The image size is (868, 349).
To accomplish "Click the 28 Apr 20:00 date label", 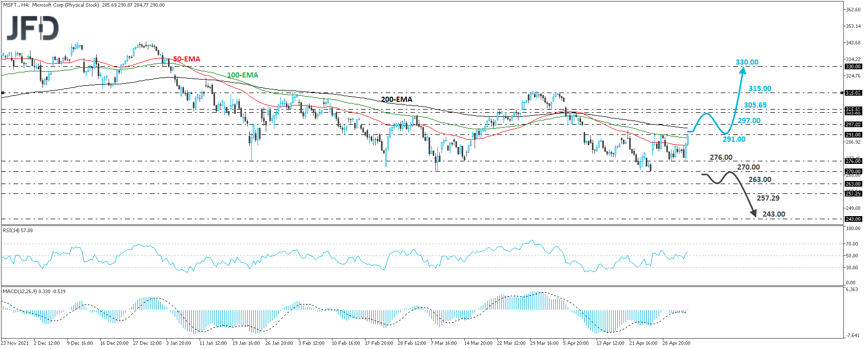I will click(676, 343).
